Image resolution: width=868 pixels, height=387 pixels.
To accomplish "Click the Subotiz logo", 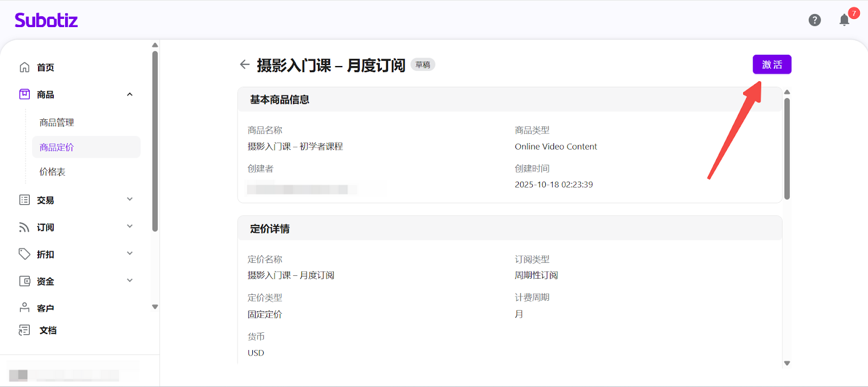I will (46, 21).
